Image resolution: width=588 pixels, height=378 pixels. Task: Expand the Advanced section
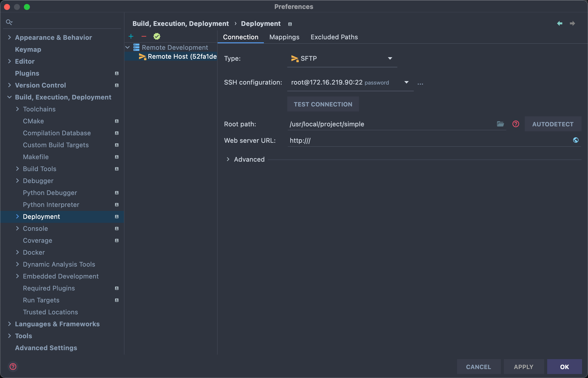[228, 159]
